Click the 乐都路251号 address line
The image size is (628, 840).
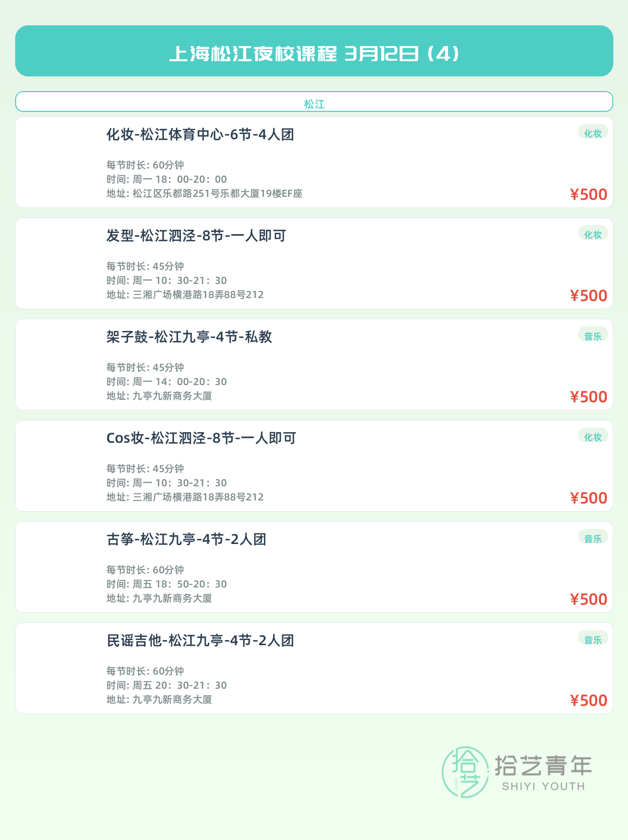[204, 193]
